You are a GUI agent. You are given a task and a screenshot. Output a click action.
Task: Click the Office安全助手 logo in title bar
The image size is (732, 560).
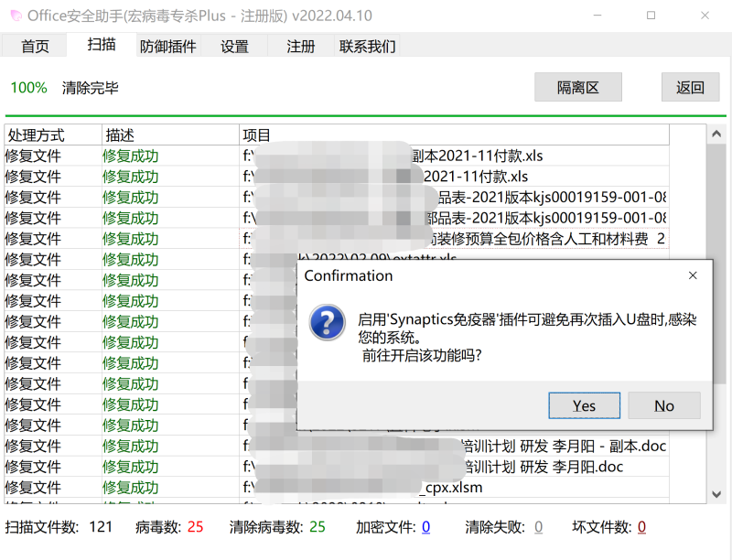pos(15,15)
